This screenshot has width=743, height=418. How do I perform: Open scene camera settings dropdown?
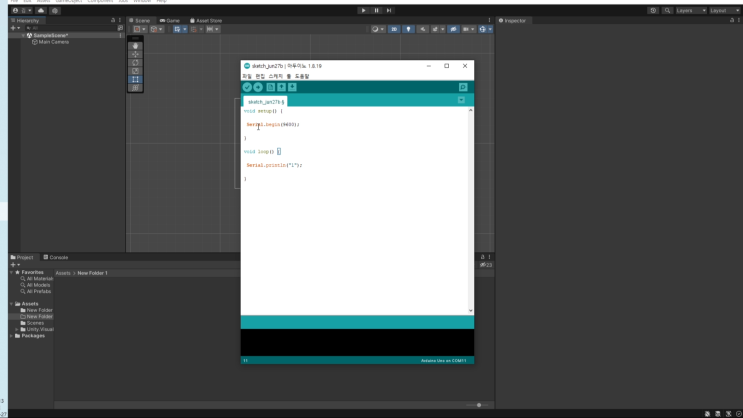pos(468,29)
